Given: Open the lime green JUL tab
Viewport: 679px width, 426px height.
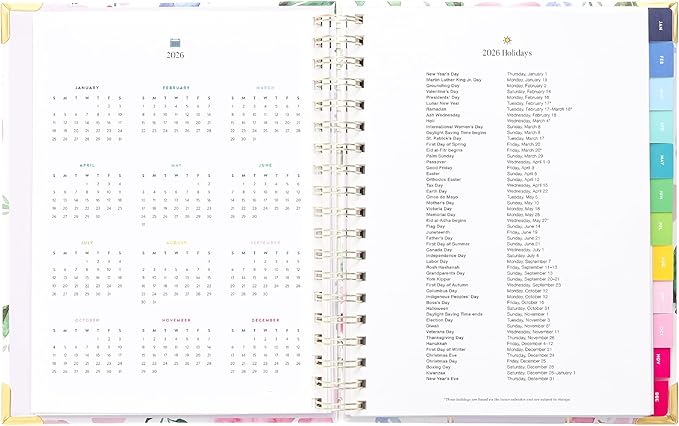Looking at the screenshot, I should pos(661,229).
